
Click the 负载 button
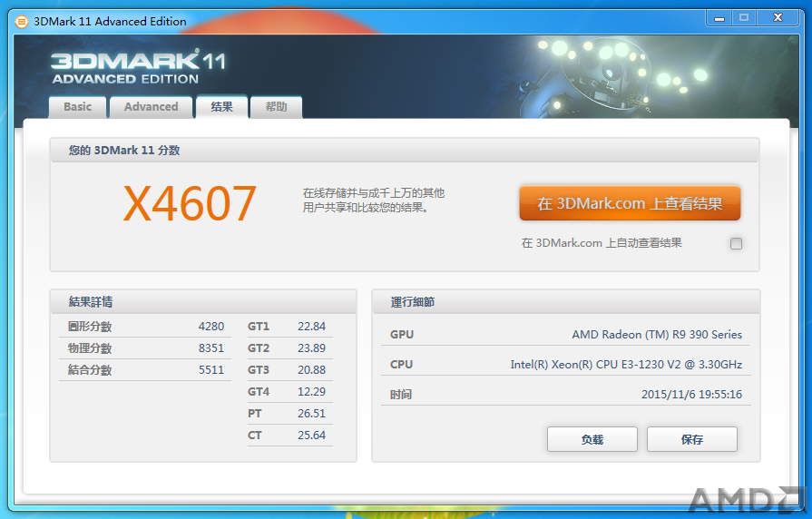point(592,439)
